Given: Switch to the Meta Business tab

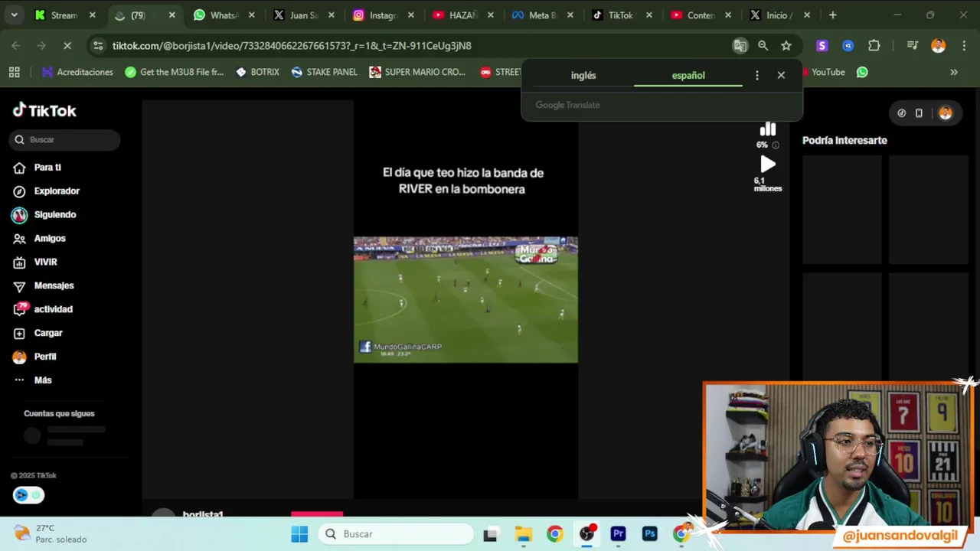Looking at the screenshot, I should [x=542, y=15].
